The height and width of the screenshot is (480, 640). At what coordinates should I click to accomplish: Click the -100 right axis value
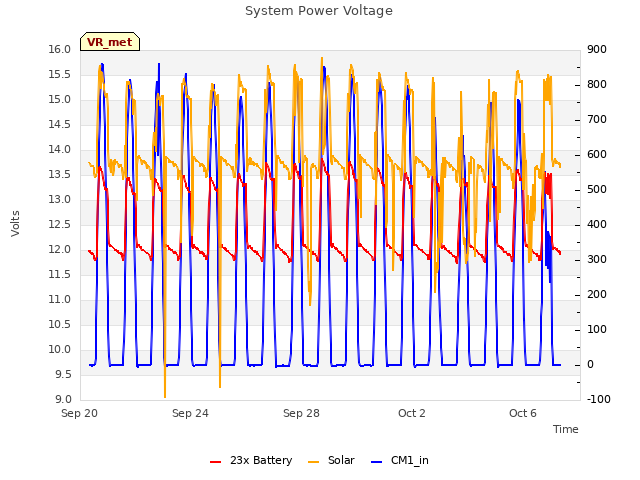click(599, 400)
